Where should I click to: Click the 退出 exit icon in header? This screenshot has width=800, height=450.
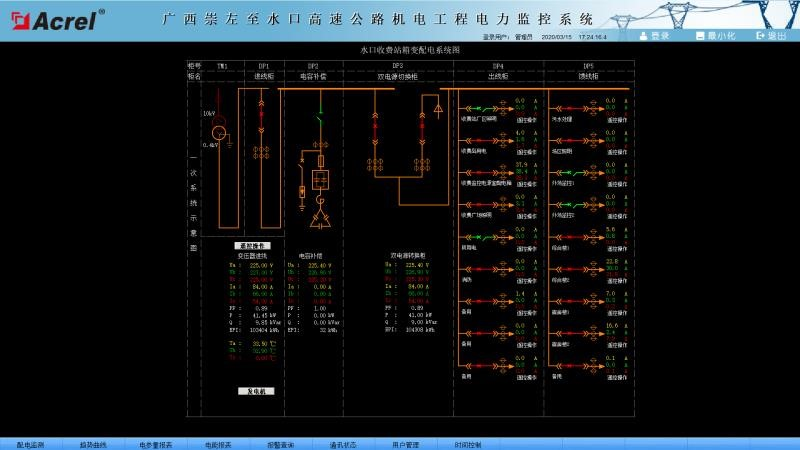760,36
